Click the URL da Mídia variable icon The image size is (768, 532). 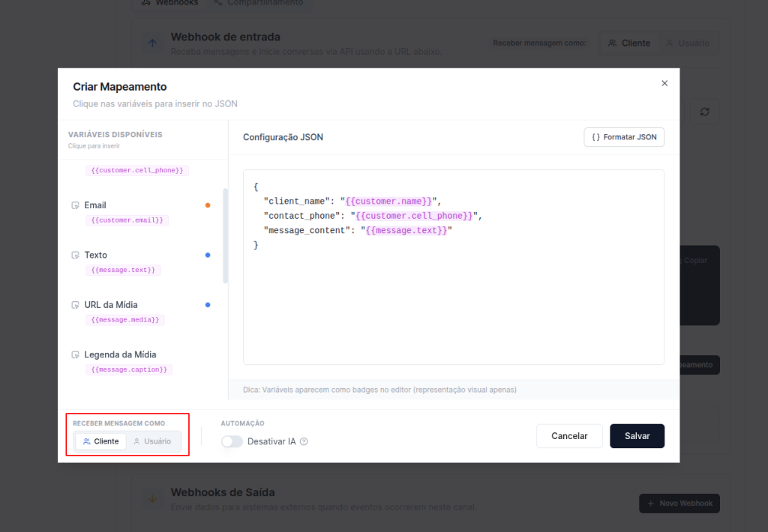pos(75,305)
